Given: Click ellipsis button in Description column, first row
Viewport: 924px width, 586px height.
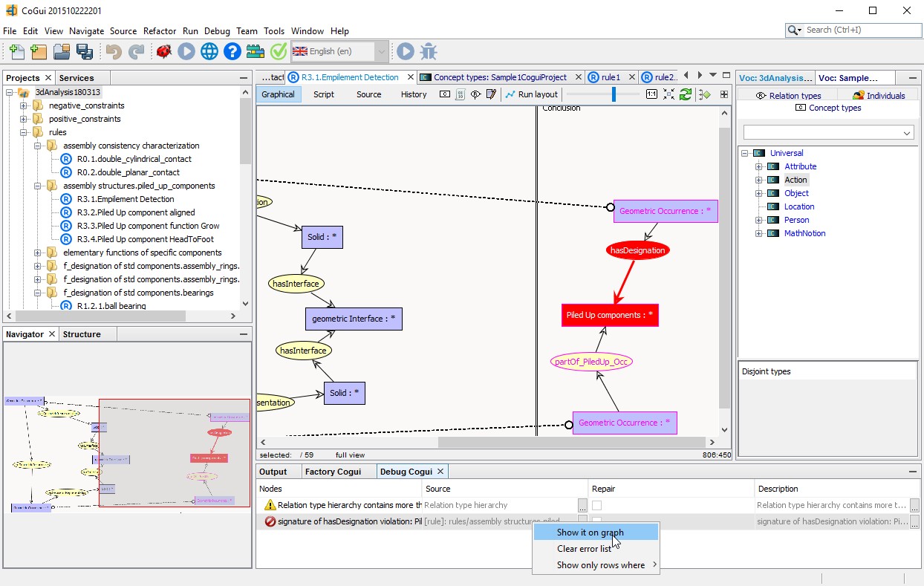Looking at the screenshot, I should pos(914,506).
